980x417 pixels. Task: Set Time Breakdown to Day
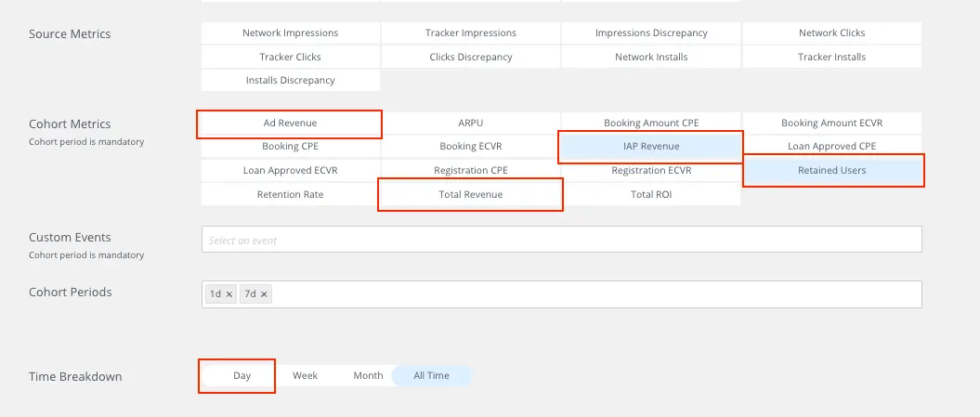[x=242, y=376]
